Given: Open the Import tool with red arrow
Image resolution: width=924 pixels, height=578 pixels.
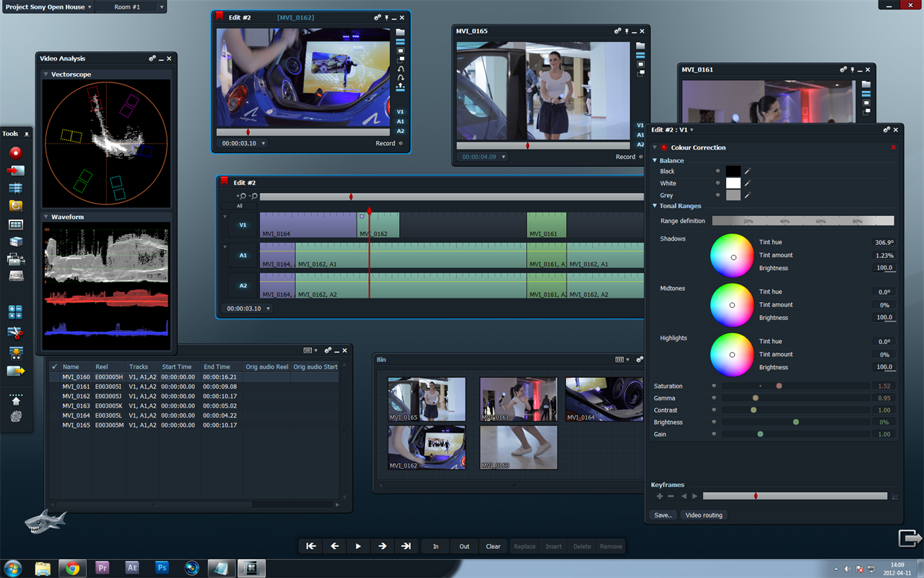Looking at the screenshot, I should (x=15, y=171).
